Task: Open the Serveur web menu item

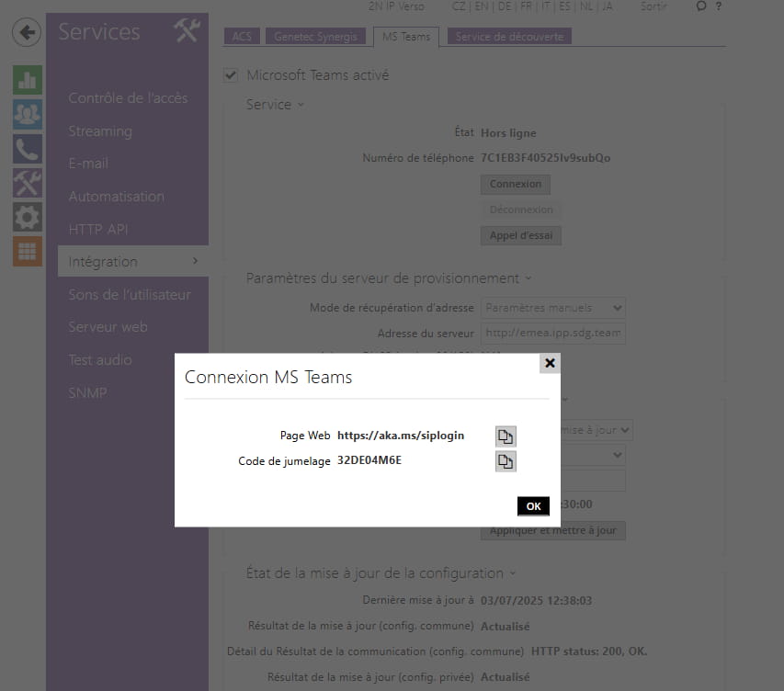Action: [x=108, y=327]
